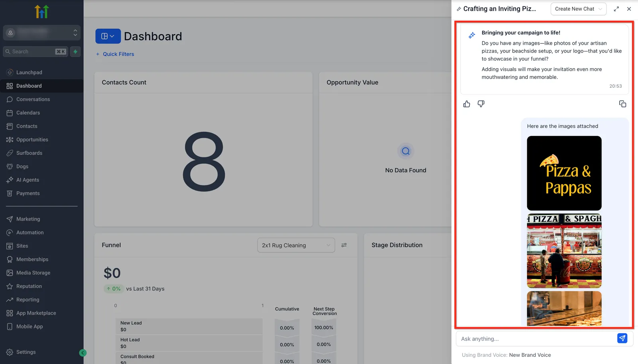Viewport: 638px width, 364px height.
Task: Click the thumbs up feedback icon
Action: pyautogui.click(x=467, y=104)
